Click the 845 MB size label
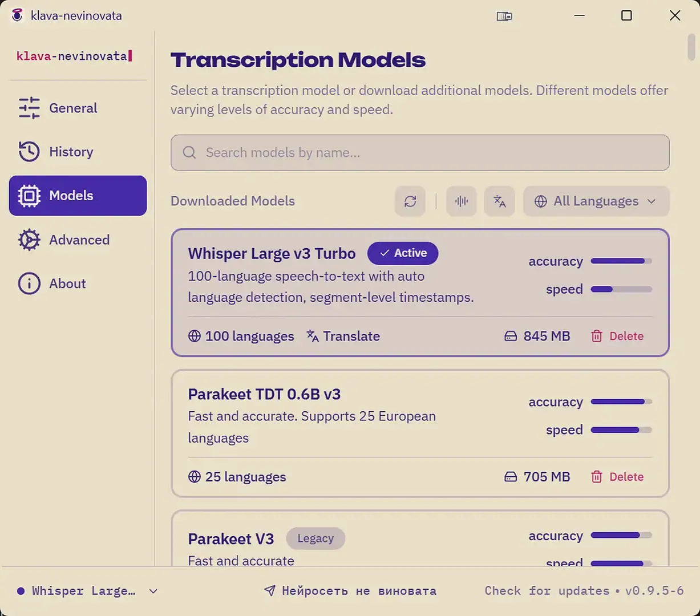Image resolution: width=700 pixels, height=616 pixels. 547,336
